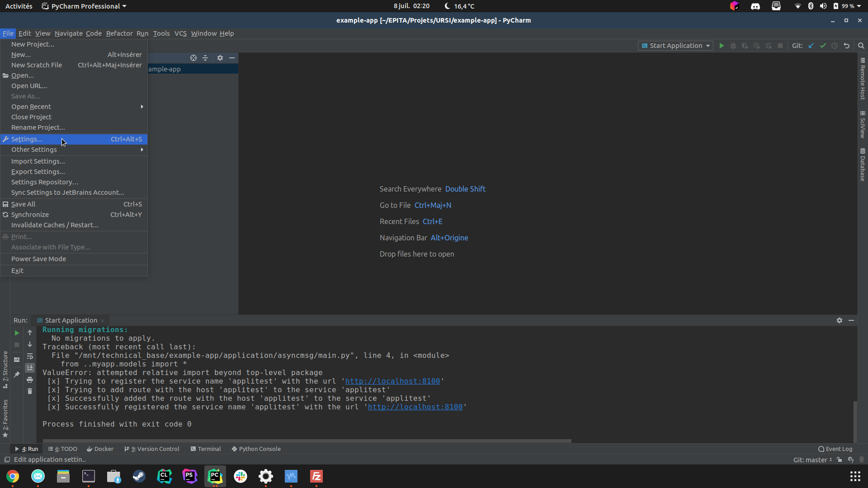Collapse all in Project panel
Screen dimensions: 868x488
205,58
